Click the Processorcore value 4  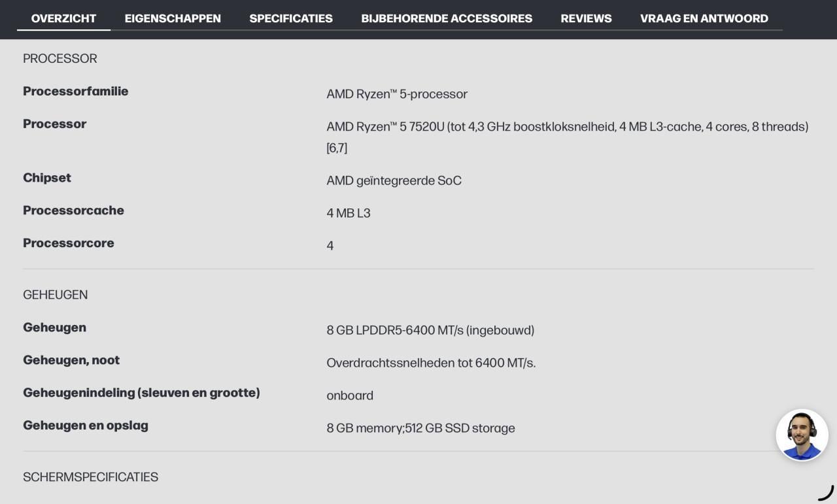(x=330, y=245)
